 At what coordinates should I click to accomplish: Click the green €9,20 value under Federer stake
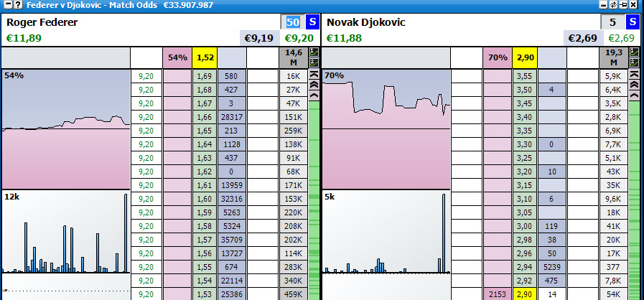point(299,39)
